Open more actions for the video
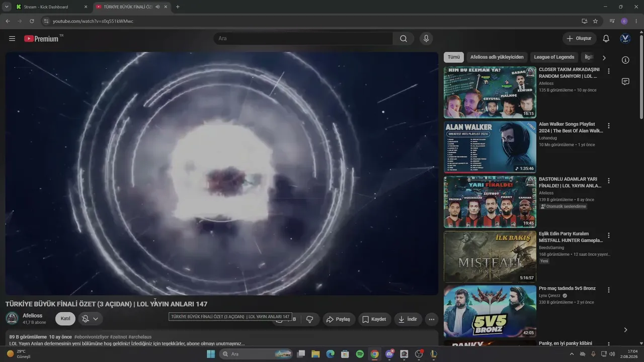 tap(431, 319)
